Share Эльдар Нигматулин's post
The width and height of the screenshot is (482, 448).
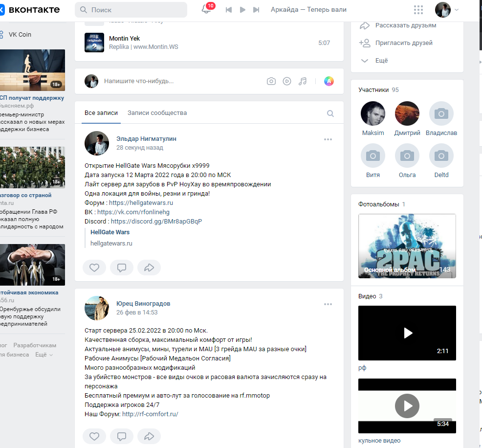pyautogui.click(x=149, y=268)
